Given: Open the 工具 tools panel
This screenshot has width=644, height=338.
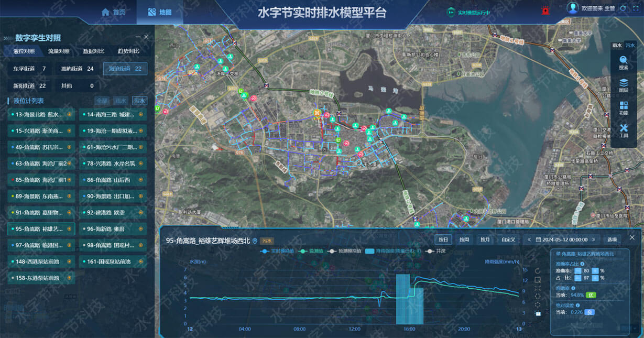Looking at the screenshot, I should pyautogui.click(x=624, y=131).
